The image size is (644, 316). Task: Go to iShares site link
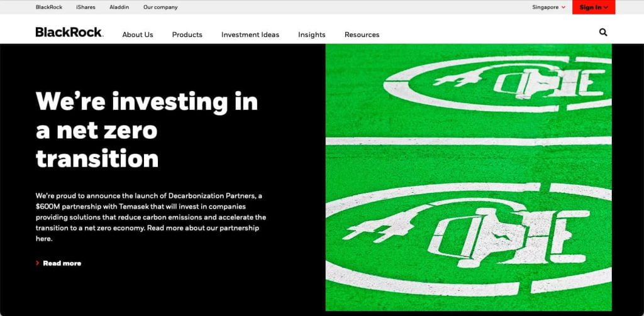[x=86, y=7]
